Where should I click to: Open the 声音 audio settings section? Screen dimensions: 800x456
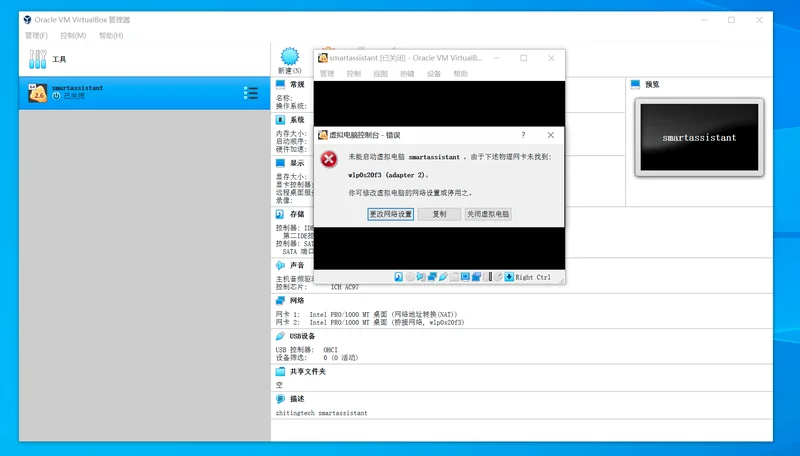tap(297, 265)
